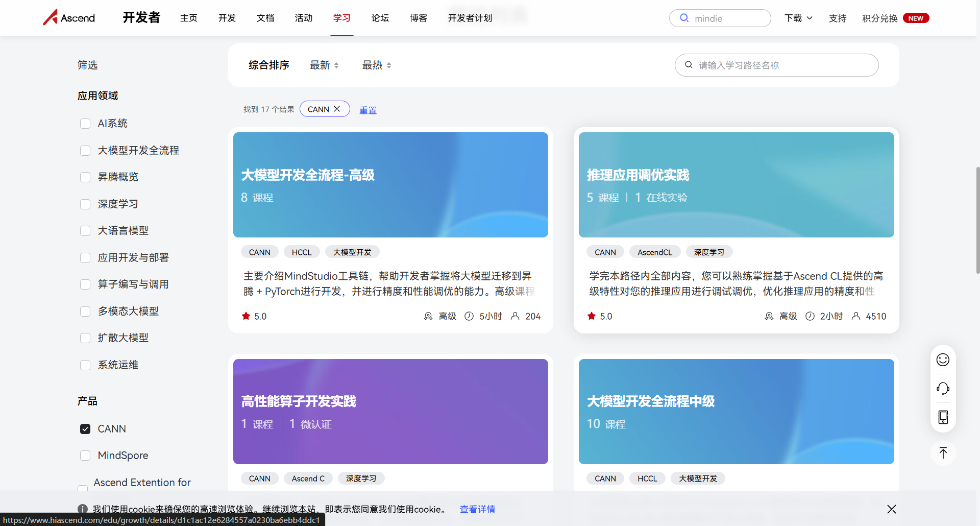The width and height of the screenshot is (980, 526).
Task: Open the 博客 nav item
Action: pyautogui.click(x=419, y=18)
